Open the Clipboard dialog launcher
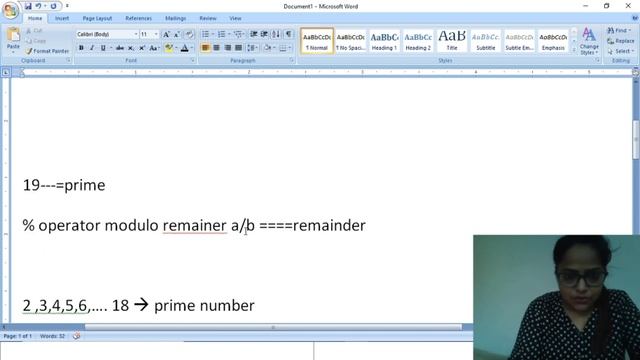Screen dimensions: 640x360 (69, 60)
